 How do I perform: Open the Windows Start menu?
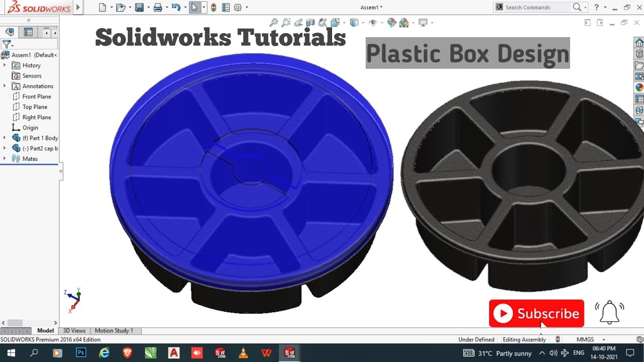11,353
